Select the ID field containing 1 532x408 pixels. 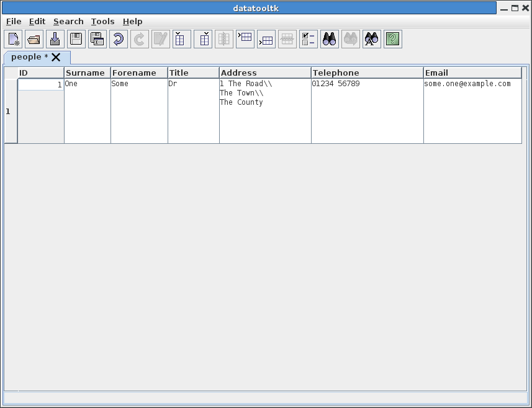[41, 85]
